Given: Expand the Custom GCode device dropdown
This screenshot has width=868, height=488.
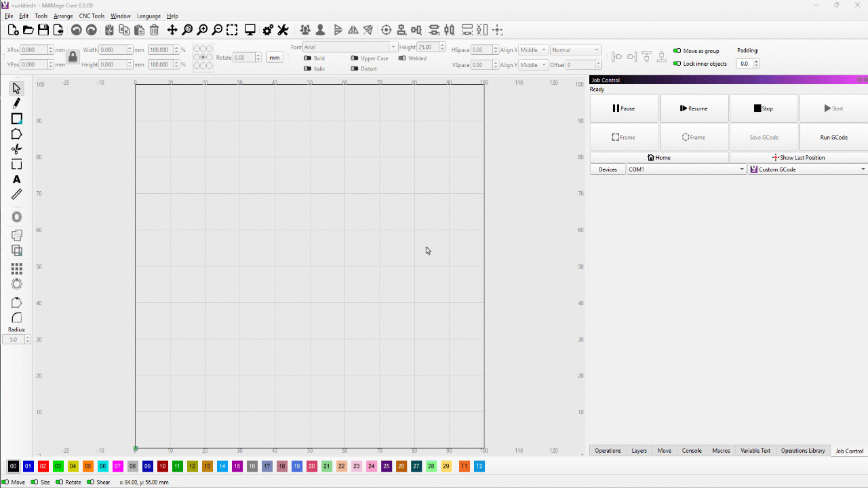Looking at the screenshot, I should coord(807,169).
